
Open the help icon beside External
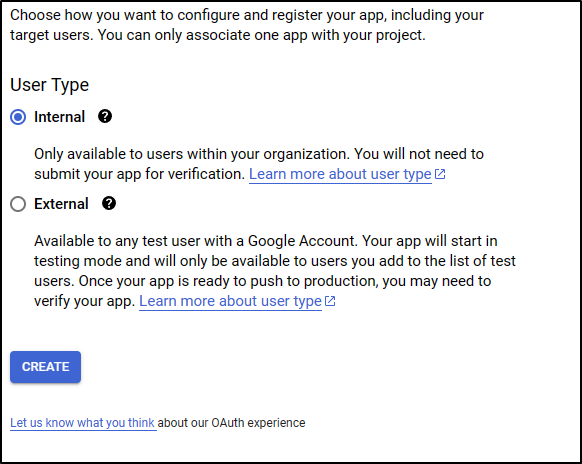[109, 203]
